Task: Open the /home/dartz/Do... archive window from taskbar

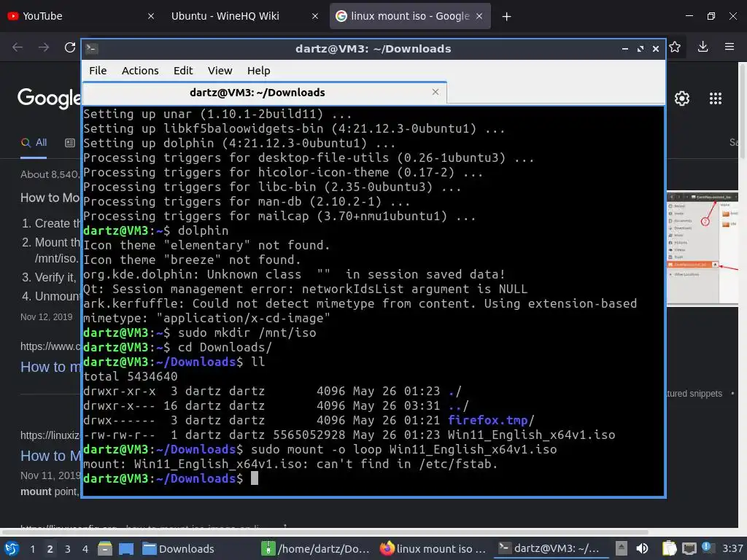Action: [317, 548]
